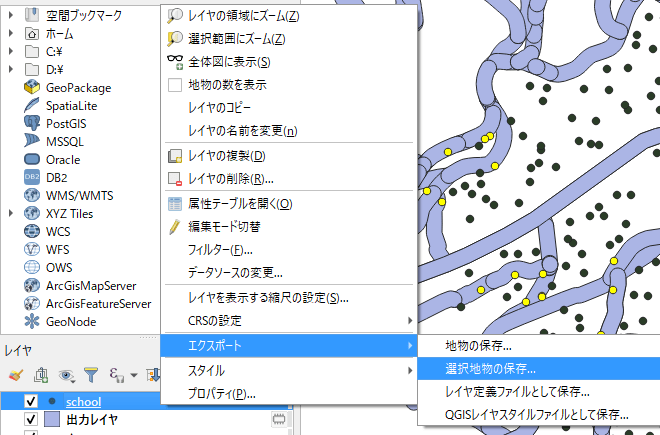Choose フィルター(F)... entry

point(289,250)
